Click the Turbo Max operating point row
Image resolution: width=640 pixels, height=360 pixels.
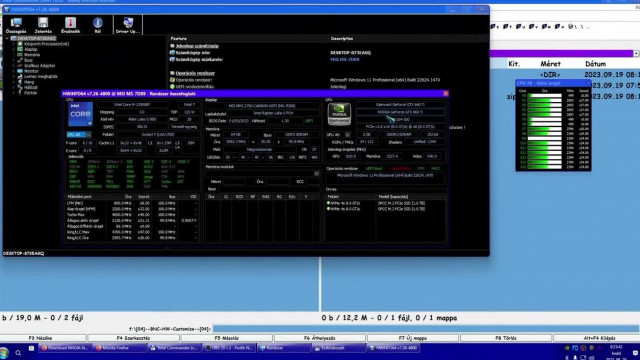(x=132, y=215)
